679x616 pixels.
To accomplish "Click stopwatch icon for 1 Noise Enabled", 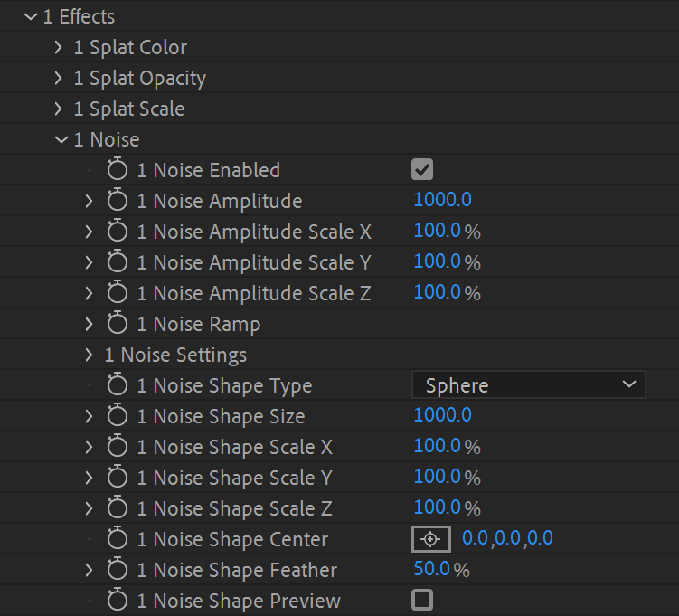I will tap(118, 170).
